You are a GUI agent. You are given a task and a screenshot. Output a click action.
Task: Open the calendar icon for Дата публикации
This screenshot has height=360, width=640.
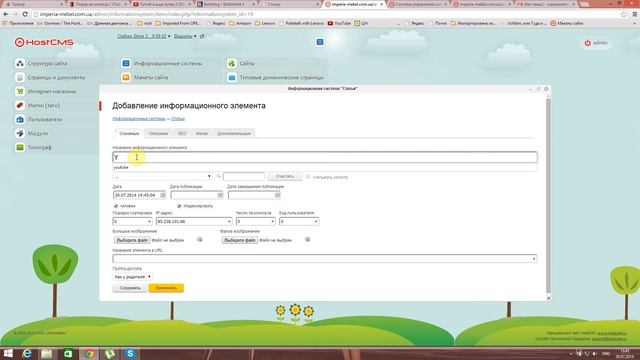point(220,195)
